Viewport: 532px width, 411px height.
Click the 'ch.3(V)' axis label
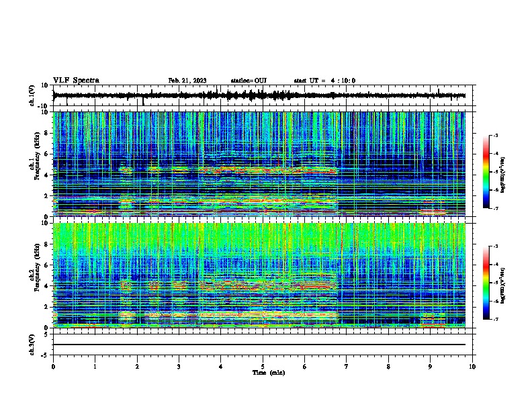32,345
